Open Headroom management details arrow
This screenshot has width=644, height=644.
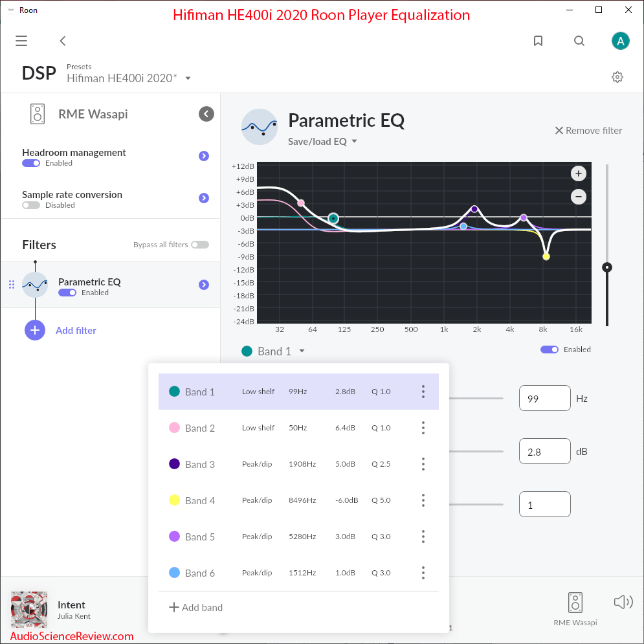[204, 156]
